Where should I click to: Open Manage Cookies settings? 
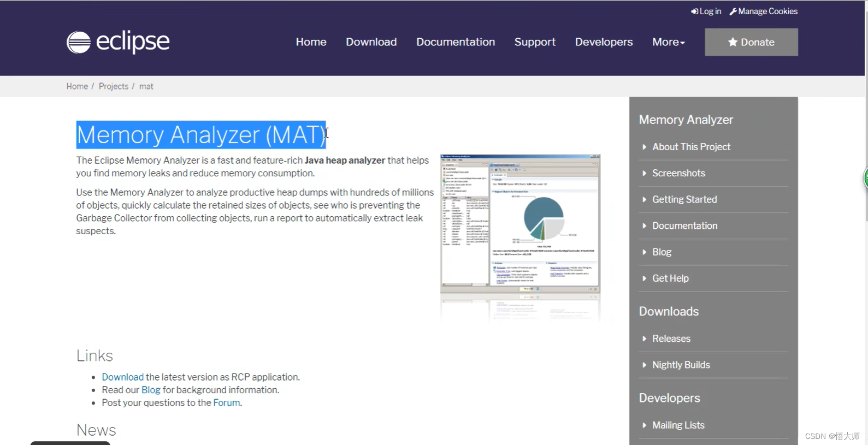click(763, 11)
